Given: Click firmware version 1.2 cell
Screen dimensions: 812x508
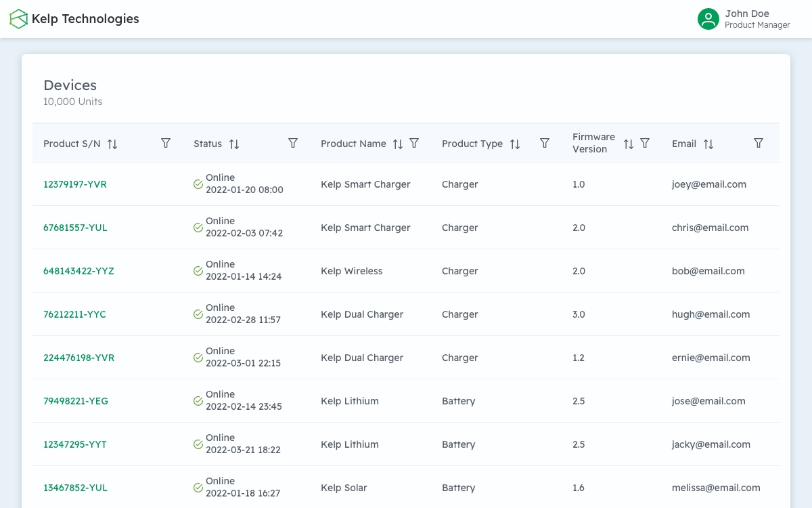Looking at the screenshot, I should coord(579,358).
